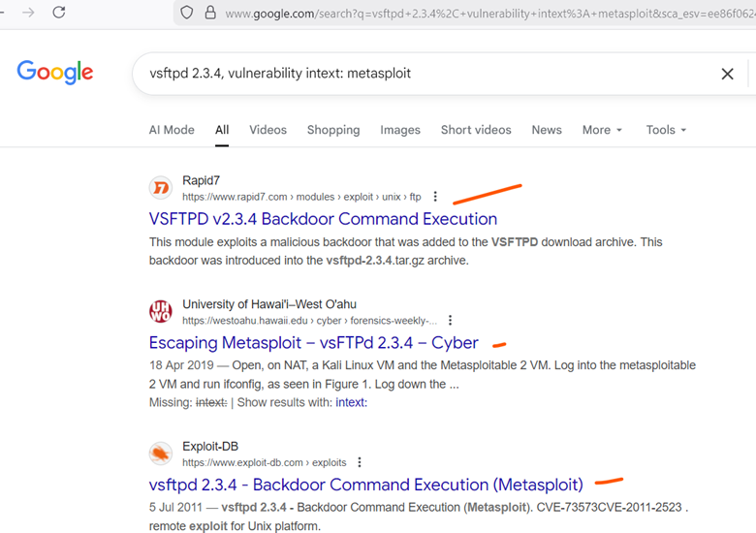
Task: Click westoahu.hawaii.edu breadcrumb URL
Action: click(x=309, y=321)
